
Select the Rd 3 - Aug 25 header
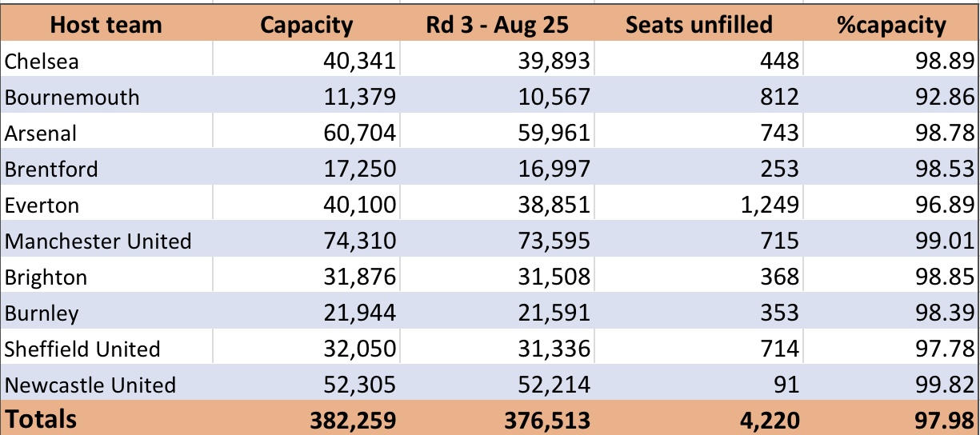(497, 26)
